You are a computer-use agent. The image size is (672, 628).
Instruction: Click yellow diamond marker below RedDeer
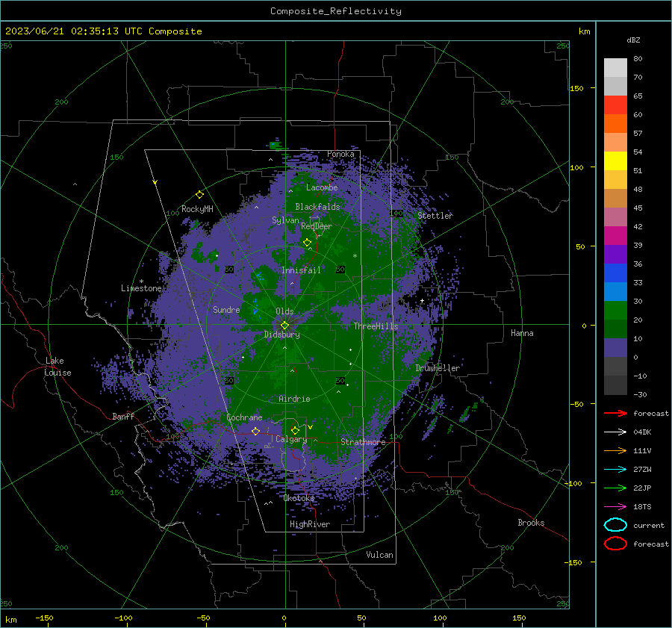[308, 243]
